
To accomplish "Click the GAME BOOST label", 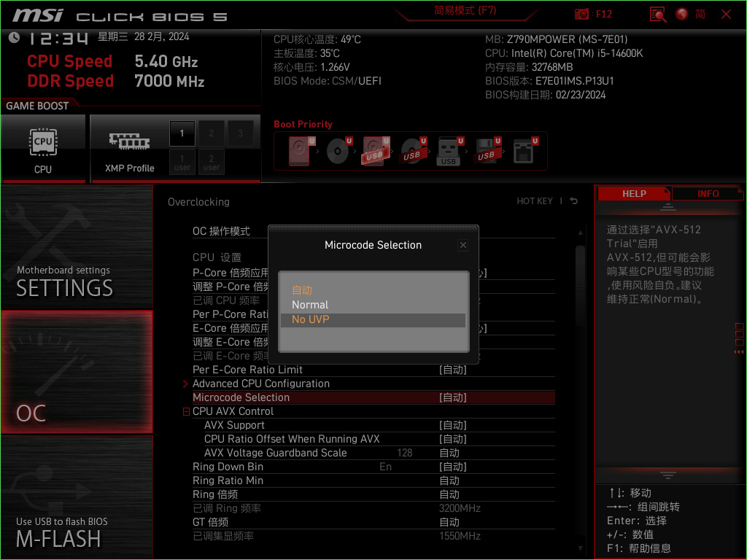I will click(37, 106).
